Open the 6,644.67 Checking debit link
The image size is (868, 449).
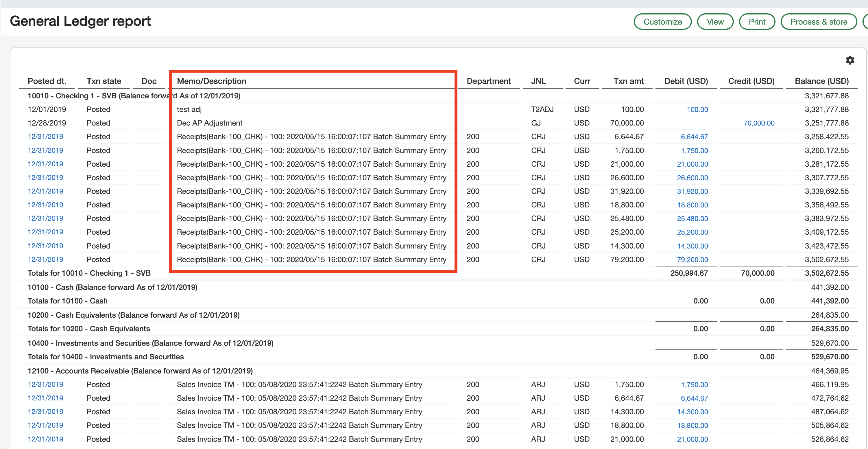coord(694,137)
